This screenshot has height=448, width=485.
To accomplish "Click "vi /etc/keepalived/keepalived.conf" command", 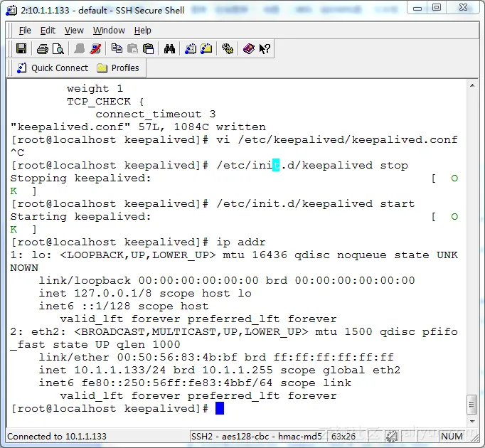I will click(x=337, y=140).
